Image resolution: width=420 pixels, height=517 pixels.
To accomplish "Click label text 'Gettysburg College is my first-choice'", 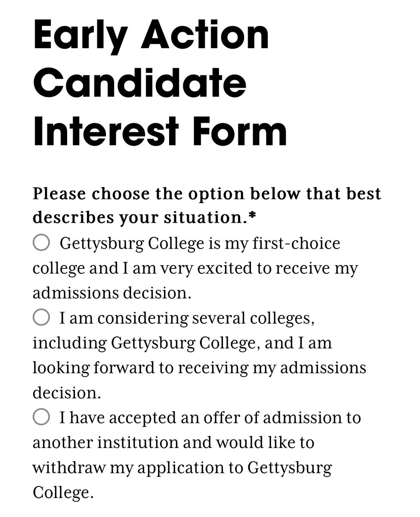I will 200,244.
